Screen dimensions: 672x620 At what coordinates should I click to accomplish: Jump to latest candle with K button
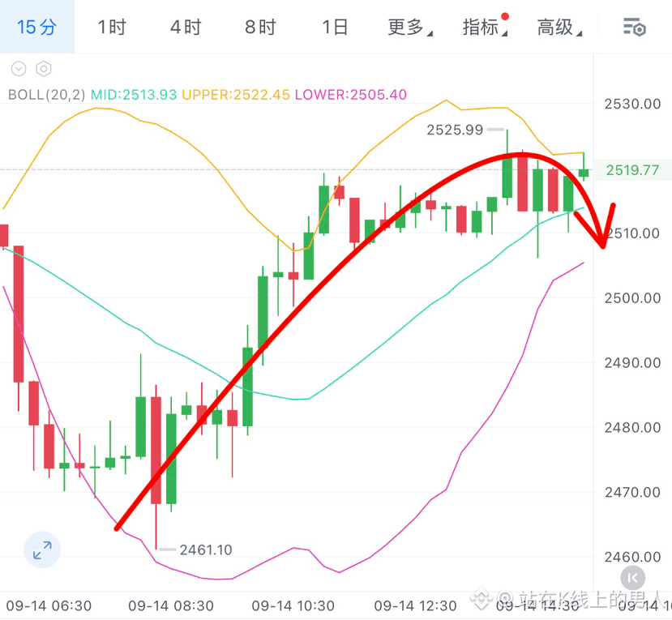coord(632,578)
